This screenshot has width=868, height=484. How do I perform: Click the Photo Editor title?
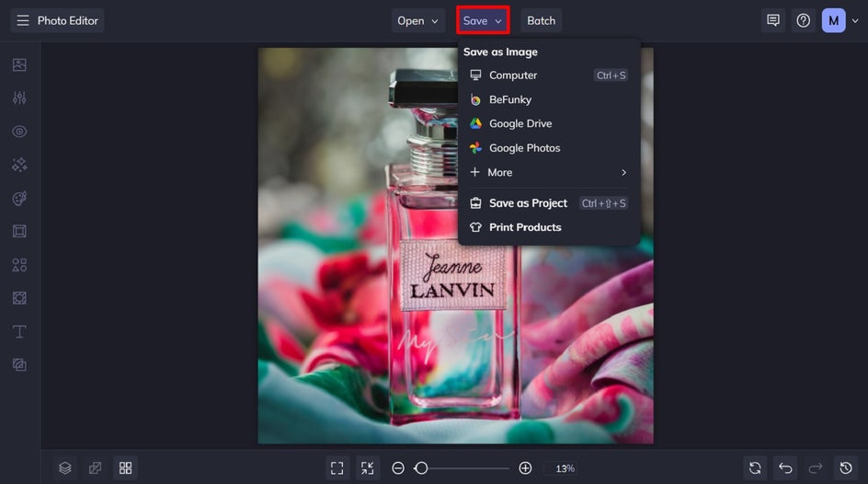(67, 20)
